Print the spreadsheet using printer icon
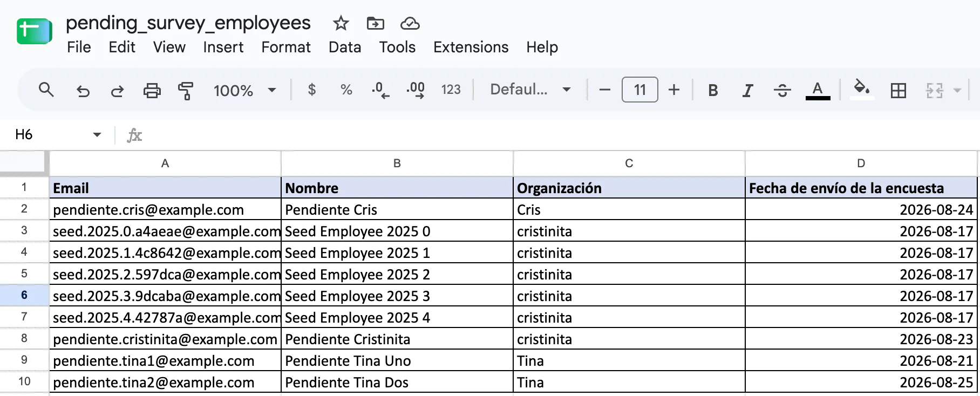 point(152,90)
